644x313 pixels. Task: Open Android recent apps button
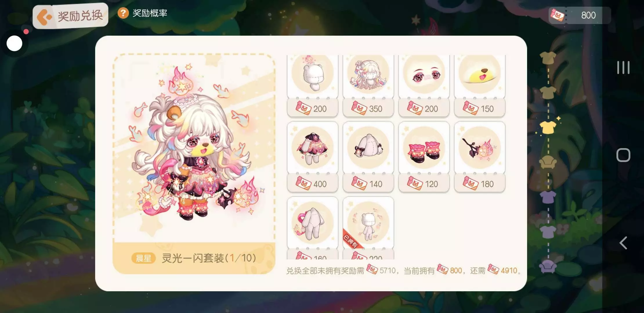tap(623, 68)
